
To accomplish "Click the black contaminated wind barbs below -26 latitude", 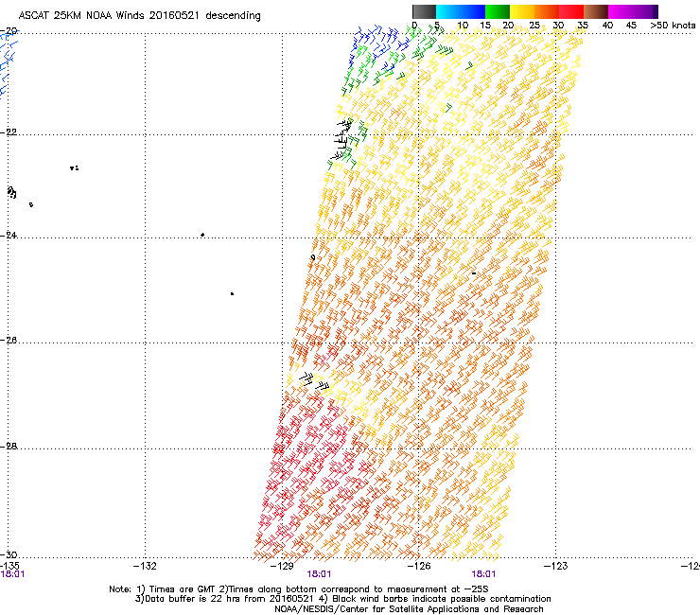I will point(314,381).
